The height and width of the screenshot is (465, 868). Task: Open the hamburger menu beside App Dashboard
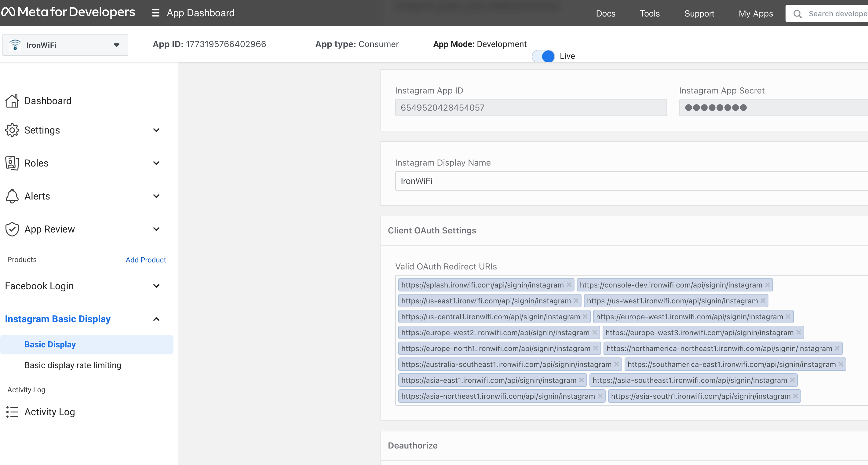[155, 13]
